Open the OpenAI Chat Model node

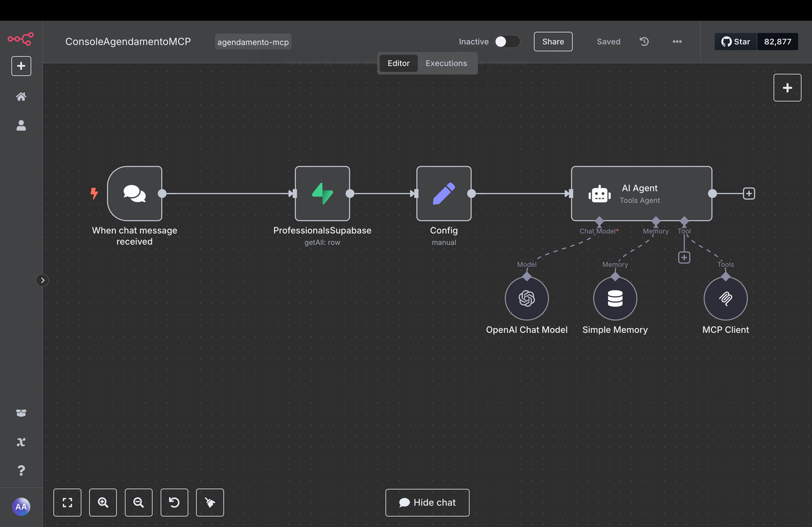527,298
